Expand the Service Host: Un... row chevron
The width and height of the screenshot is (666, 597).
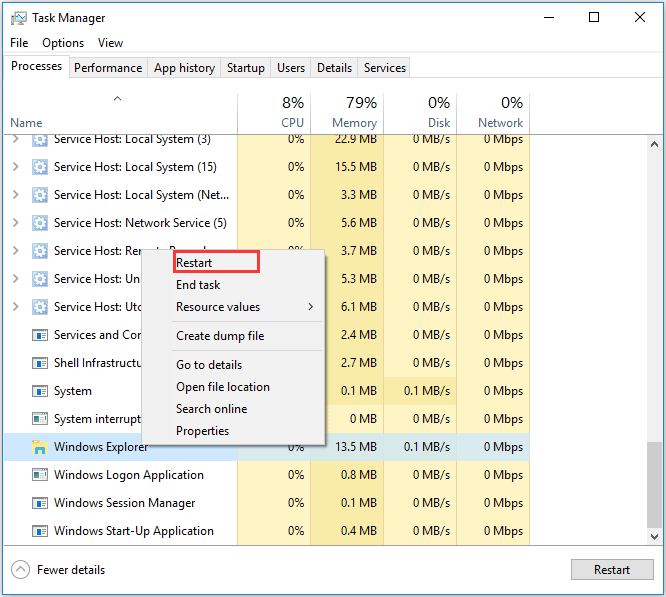point(16,279)
